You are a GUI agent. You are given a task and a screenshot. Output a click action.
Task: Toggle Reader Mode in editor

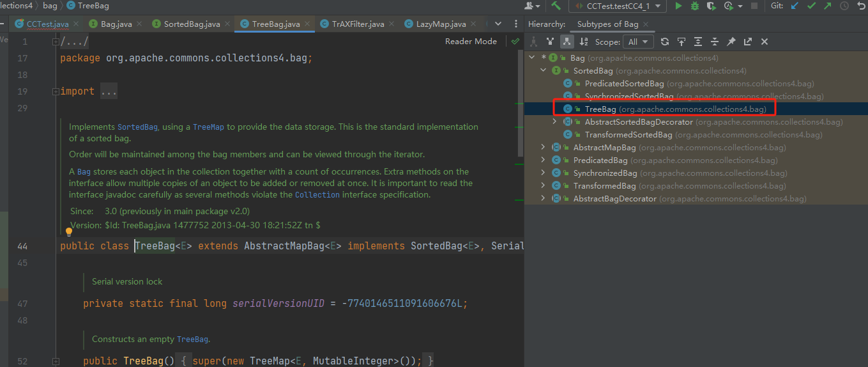[471, 42]
